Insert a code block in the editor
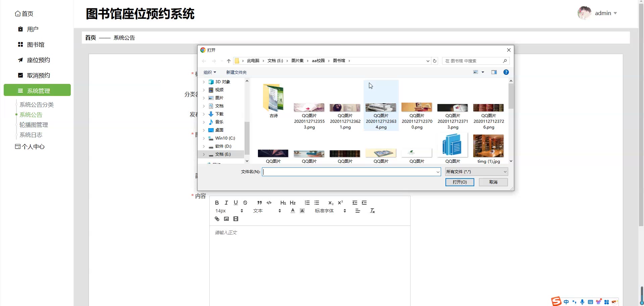 tap(269, 203)
